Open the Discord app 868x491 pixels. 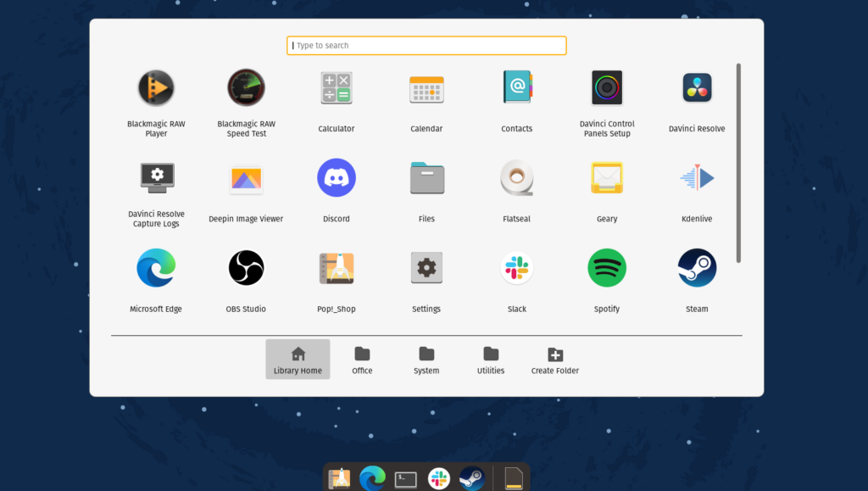pos(336,178)
